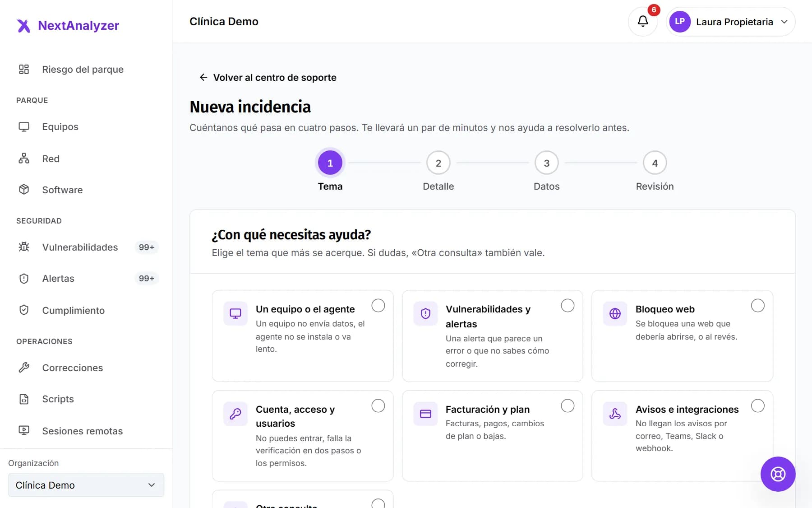Go to step 3 Datos
The height and width of the screenshot is (508, 812).
[x=546, y=163]
